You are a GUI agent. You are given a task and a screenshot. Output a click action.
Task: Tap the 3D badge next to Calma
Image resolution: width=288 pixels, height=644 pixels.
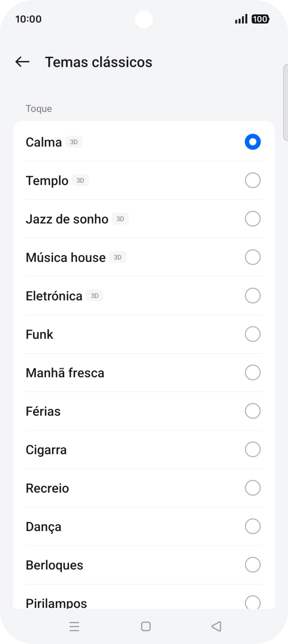74,141
